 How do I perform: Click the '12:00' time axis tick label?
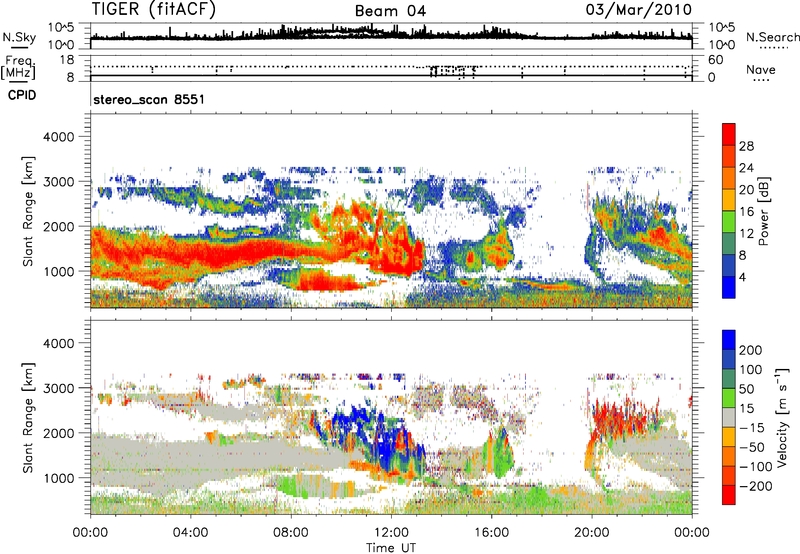pos(391,533)
